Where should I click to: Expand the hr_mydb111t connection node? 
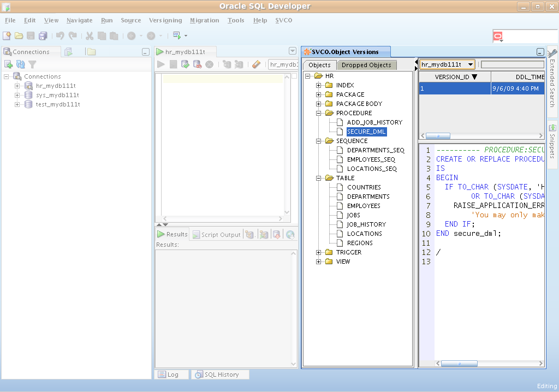[x=17, y=86]
